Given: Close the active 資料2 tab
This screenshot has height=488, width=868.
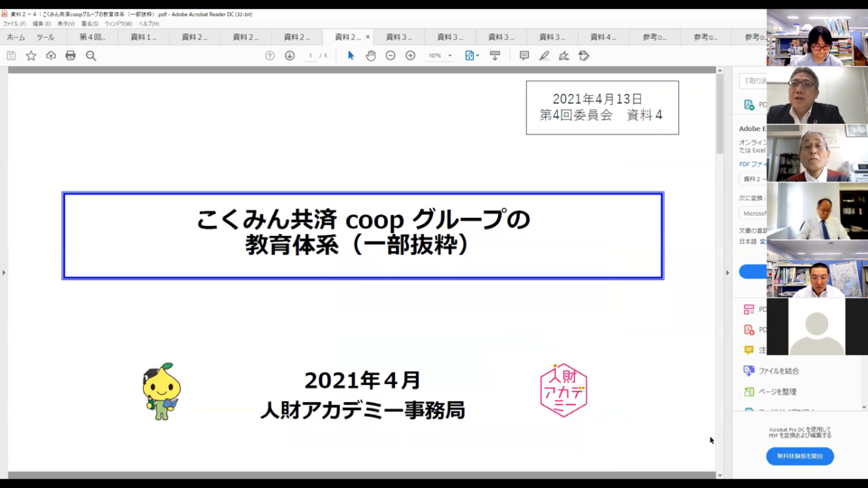Looking at the screenshot, I should click(x=368, y=37).
